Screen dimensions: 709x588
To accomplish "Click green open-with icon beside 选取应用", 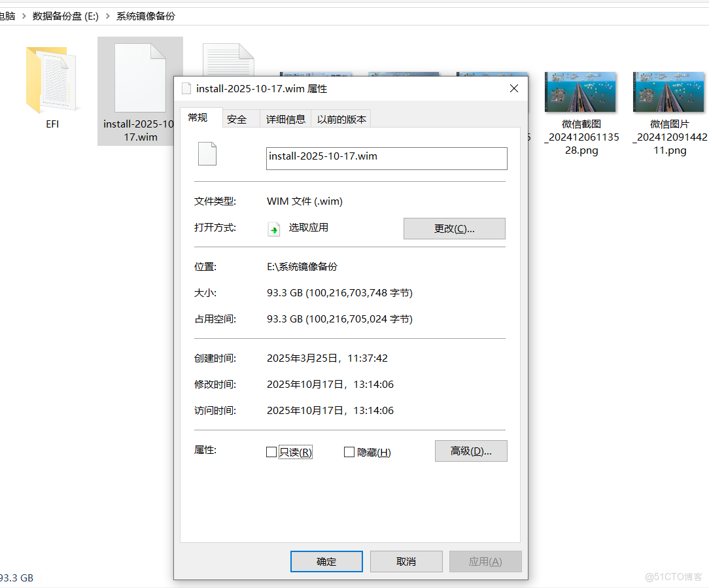I will (x=273, y=229).
